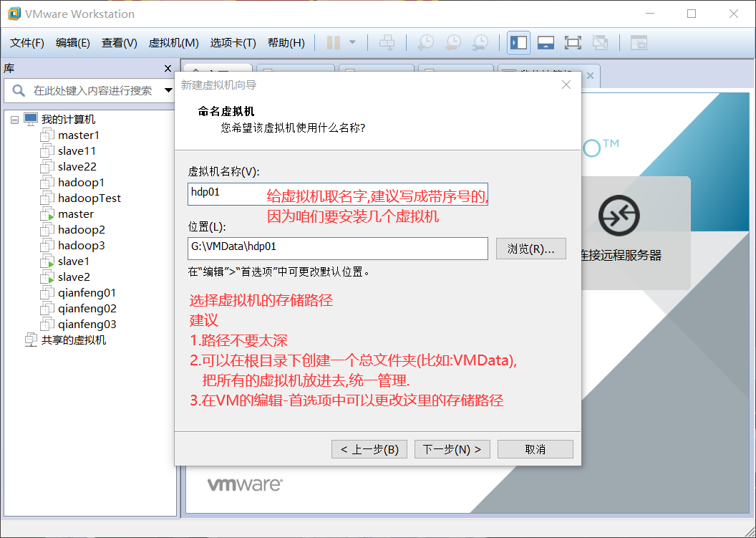The width and height of the screenshot is (756, 538).
Task: Select the qianfeng02 virtual machine
Action: pyautogui.click(x=87, y=309)
